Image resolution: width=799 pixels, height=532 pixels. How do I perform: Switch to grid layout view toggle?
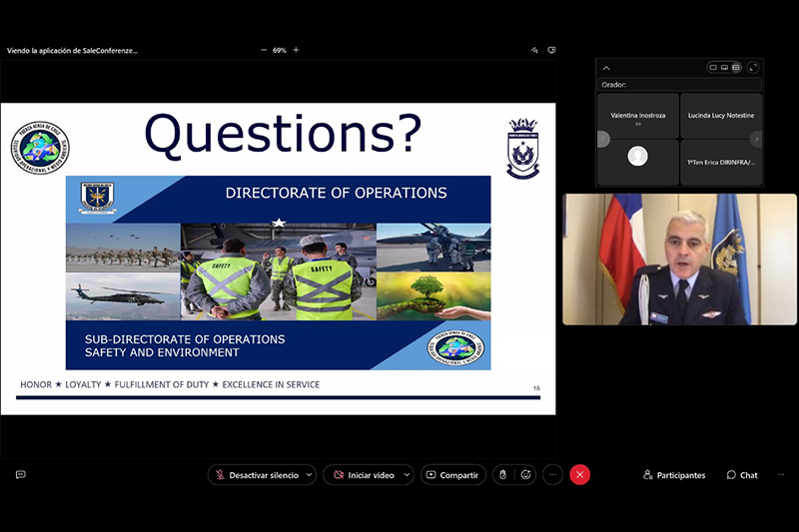[x=736, y=67]
